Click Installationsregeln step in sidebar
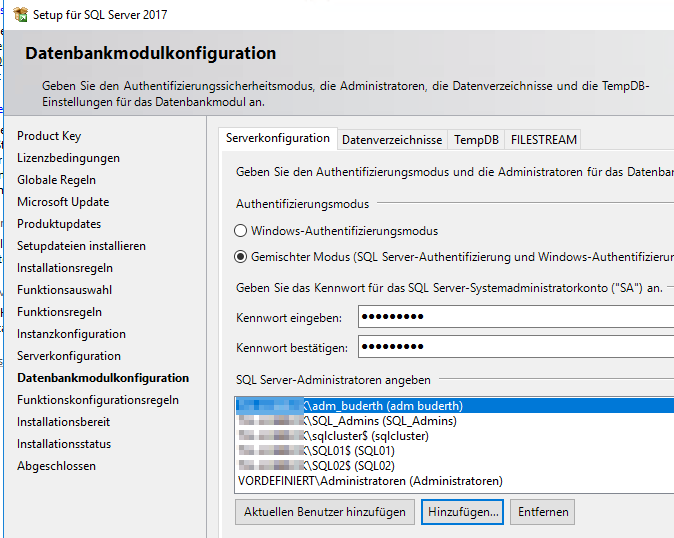Image resolution: width=674 pixels, height=538 pixels. (x=65, y=268)
